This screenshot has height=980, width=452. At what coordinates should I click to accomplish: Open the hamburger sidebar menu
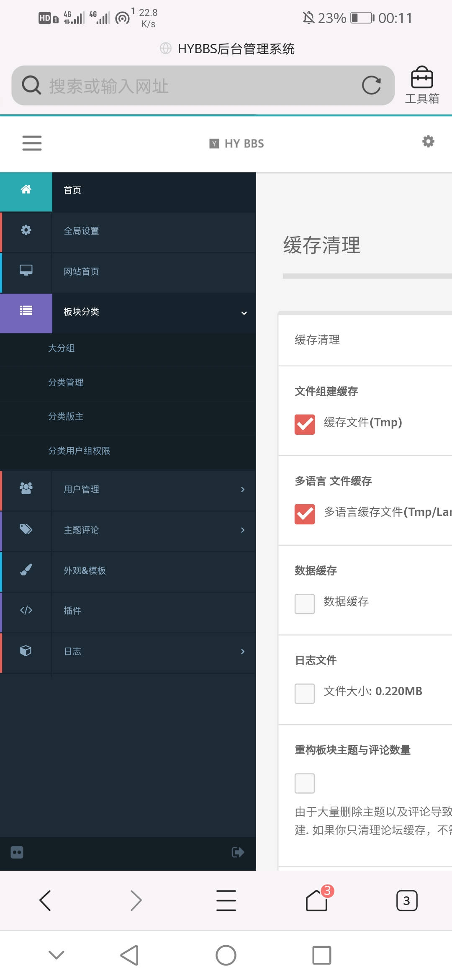[x=32, y=143]
